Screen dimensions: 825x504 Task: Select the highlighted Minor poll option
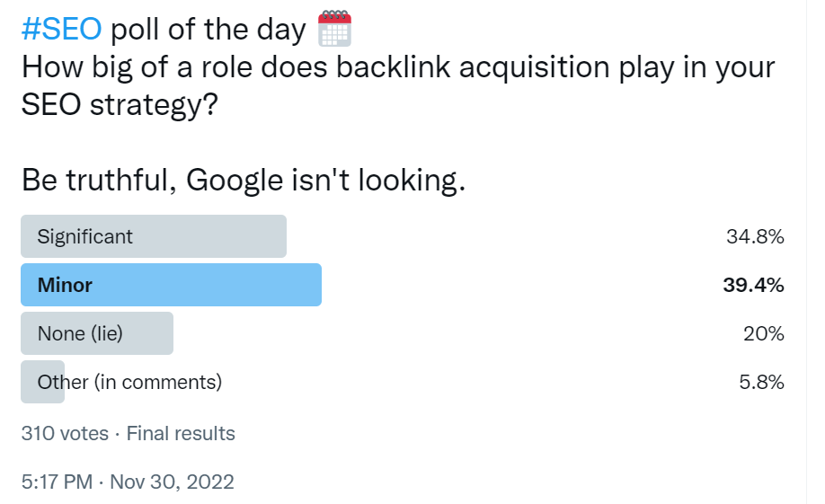coord(171,285)
